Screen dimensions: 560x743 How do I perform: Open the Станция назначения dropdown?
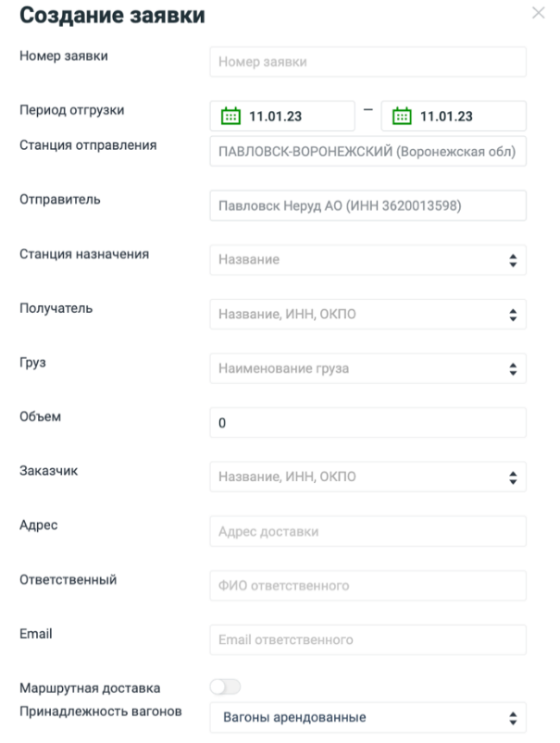(367, 260)
